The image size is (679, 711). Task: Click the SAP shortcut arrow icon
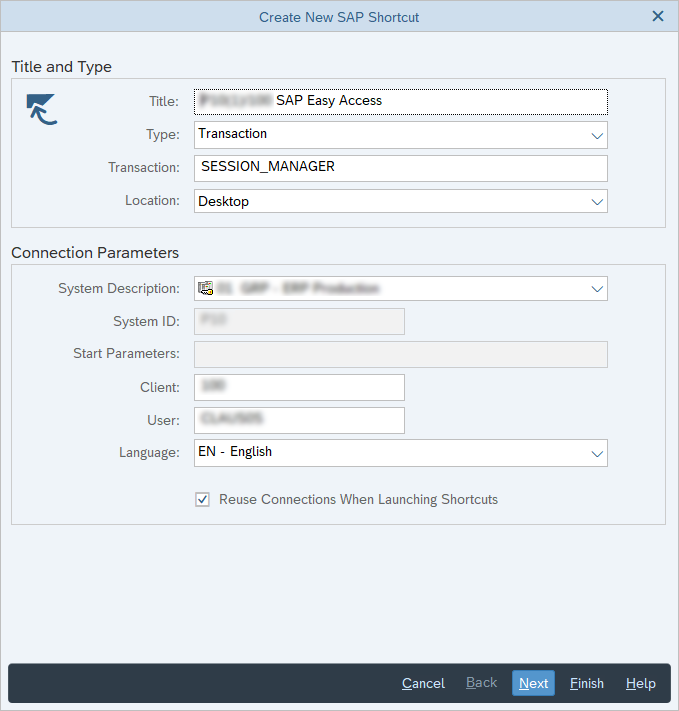[41, 109]
